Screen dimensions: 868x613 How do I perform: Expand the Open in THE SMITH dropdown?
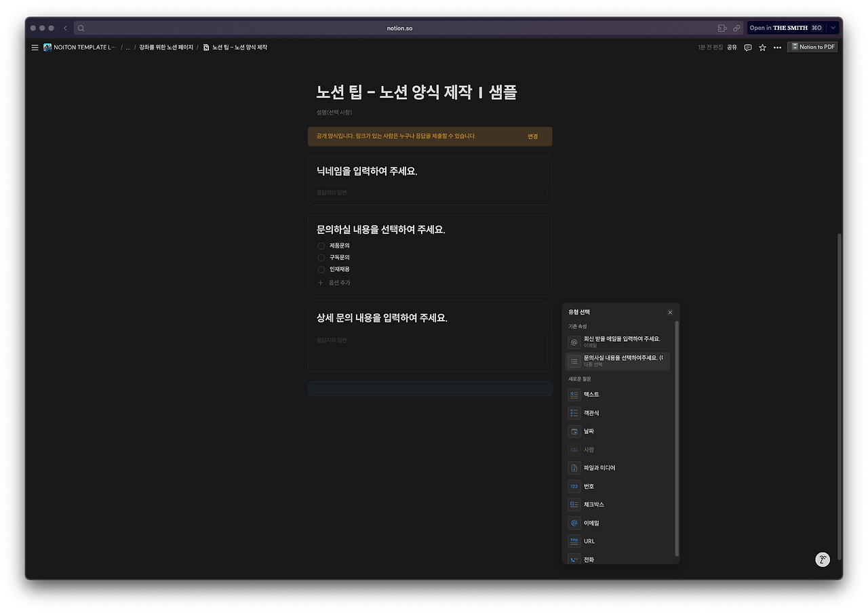tap(833, 27)
